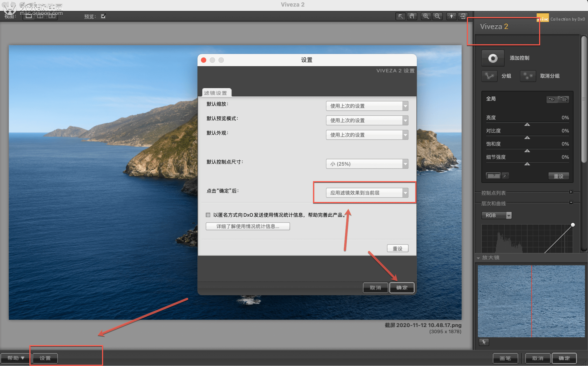Choose single image view icon
The image size is (588, 366).
28,16
